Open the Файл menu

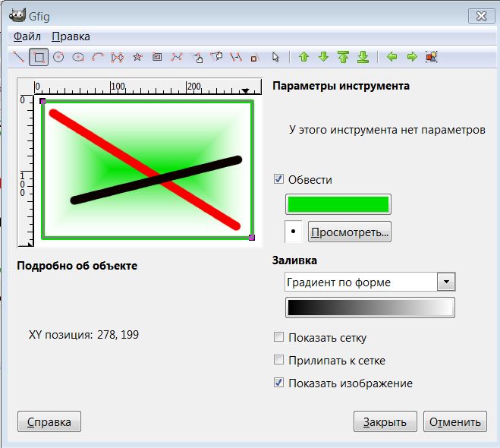tap(27, 36)
